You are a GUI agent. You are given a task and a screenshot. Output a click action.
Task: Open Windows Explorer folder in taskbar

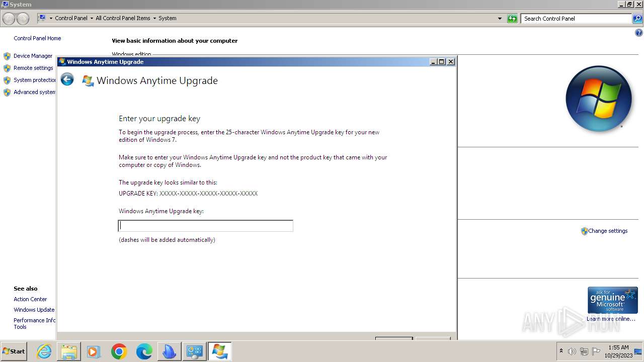69,351
